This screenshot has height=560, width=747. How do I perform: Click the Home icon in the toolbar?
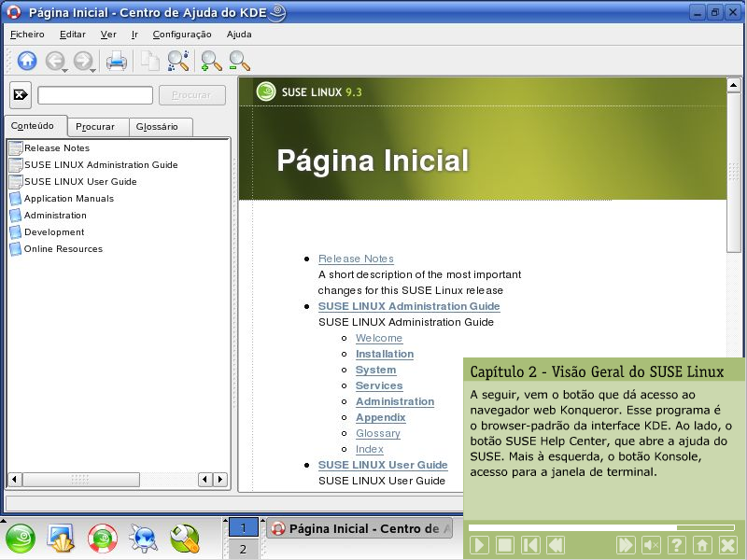[27, 61]
